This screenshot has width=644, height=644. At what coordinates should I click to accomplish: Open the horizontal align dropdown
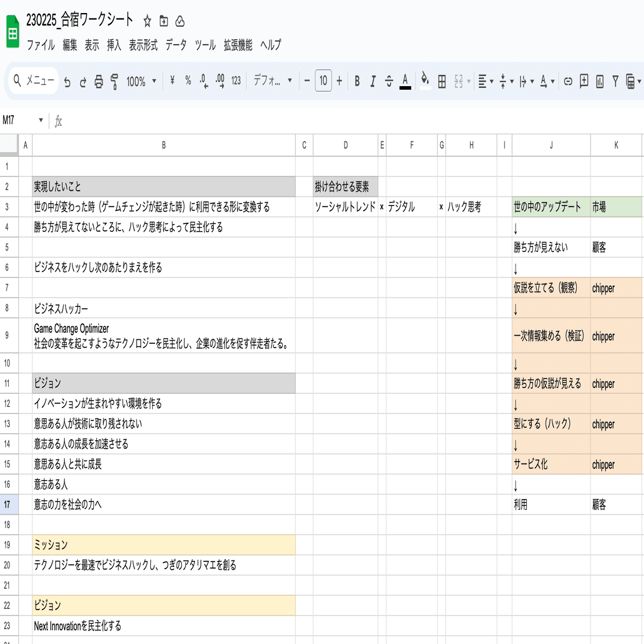coord(485,81)
